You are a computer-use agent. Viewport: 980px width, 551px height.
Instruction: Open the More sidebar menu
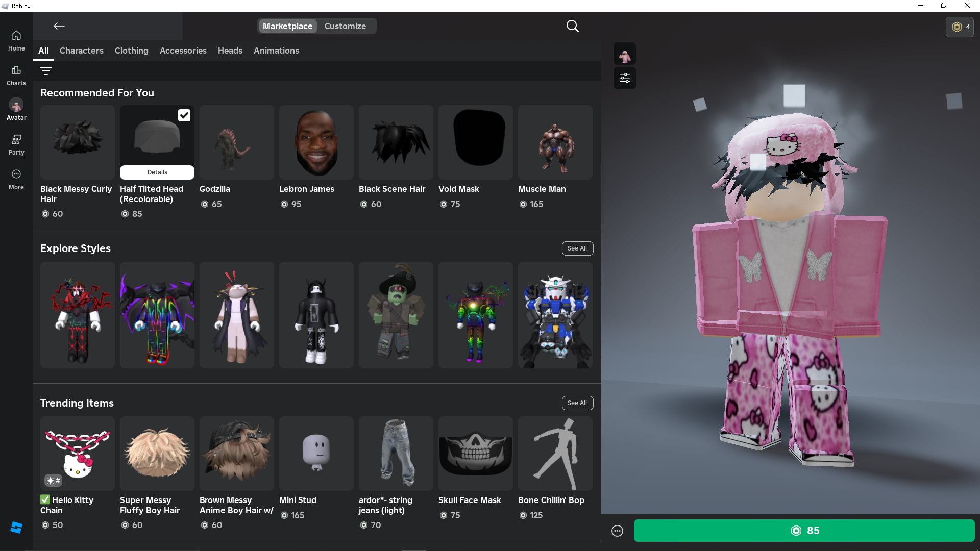[16, 180]
